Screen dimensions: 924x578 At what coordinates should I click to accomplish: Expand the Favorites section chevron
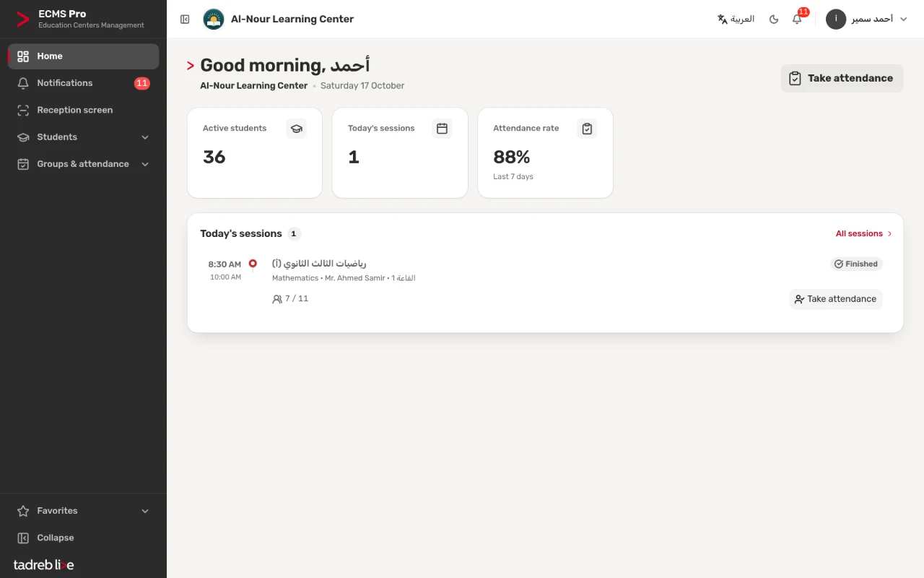tap(145, 511)
